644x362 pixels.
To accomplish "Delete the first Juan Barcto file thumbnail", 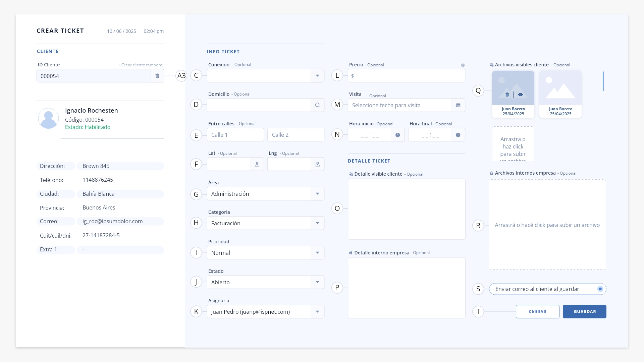I will coord(507,95).
